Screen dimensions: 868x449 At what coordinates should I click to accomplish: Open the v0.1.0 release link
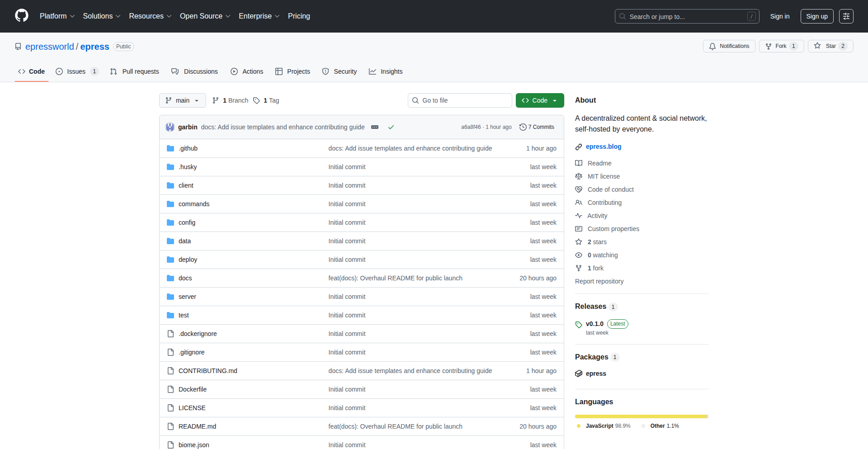point(594,324)
